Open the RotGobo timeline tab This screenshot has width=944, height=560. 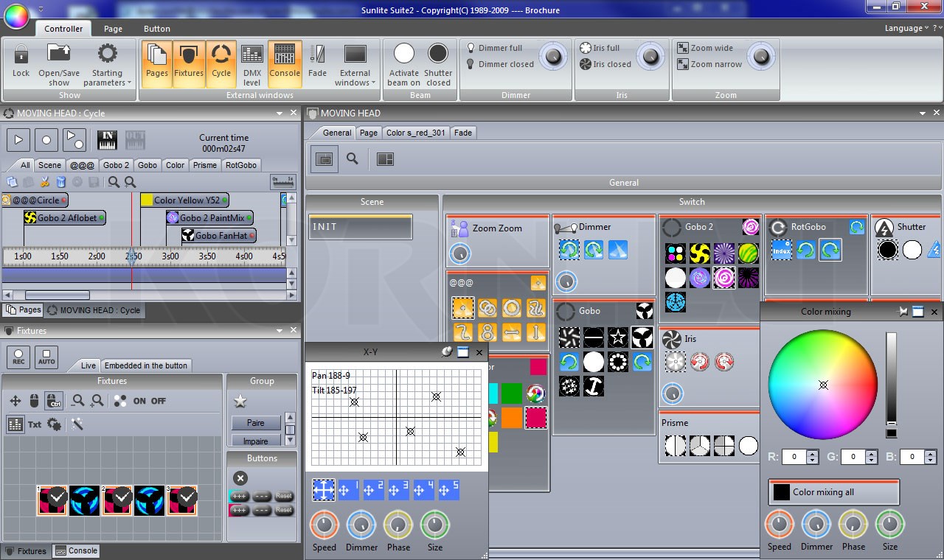coord(241,165)
